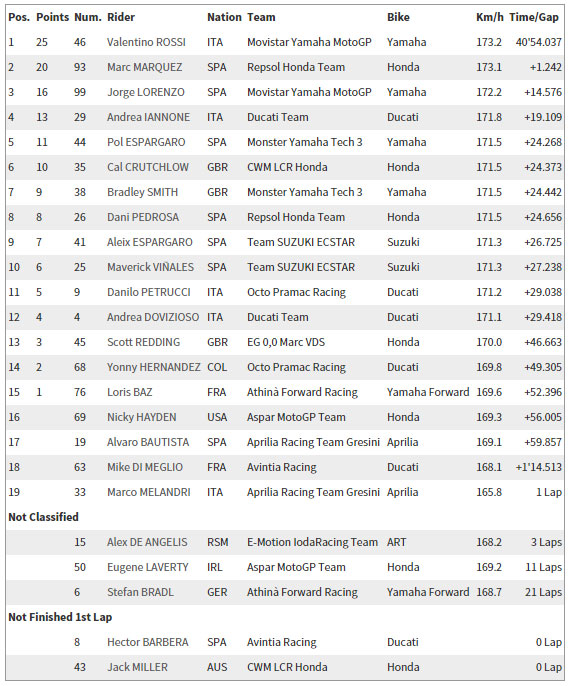Click the Km/h column header
The width and height of the screenshot is (570, 686).
(x=490, y=17)
